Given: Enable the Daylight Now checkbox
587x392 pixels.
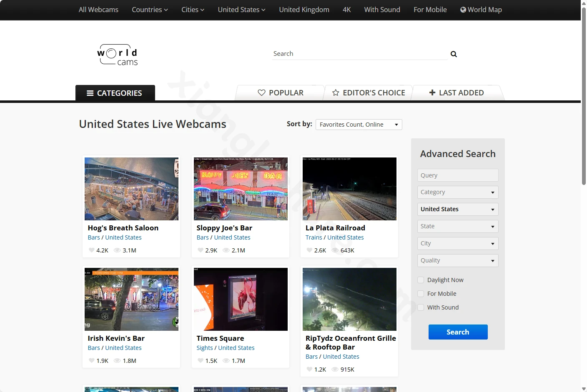Looking at the screenshot, I should coord(421,280).
